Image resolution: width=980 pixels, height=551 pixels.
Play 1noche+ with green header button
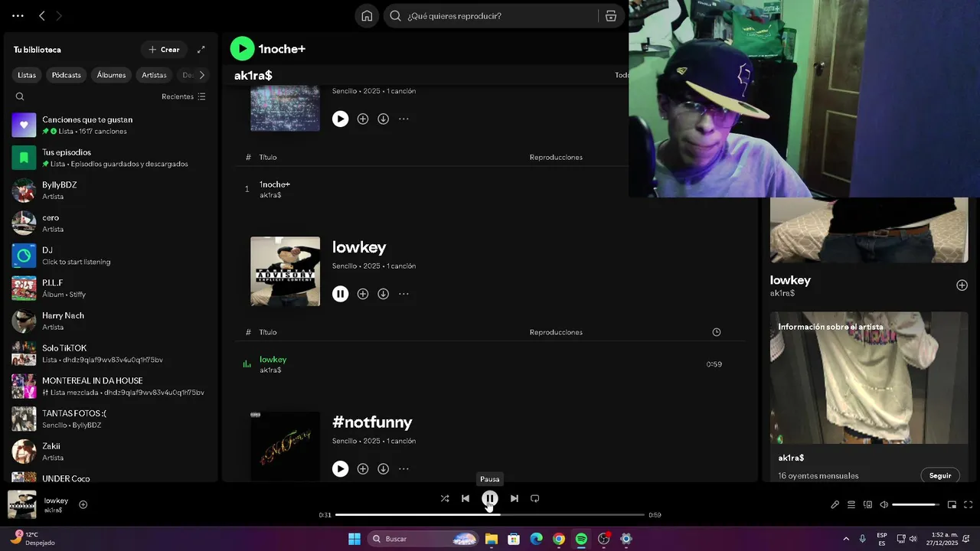(242, 49)
